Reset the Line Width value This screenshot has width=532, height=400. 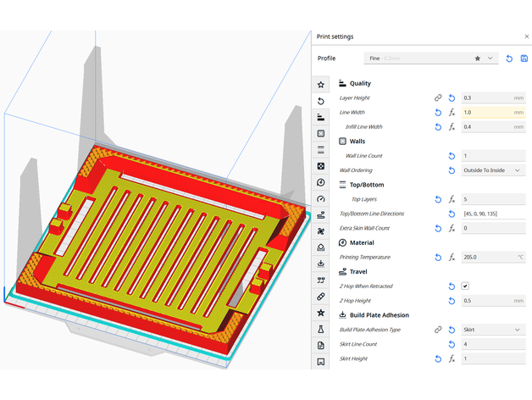pyautogui.click(x=438, y=113)
